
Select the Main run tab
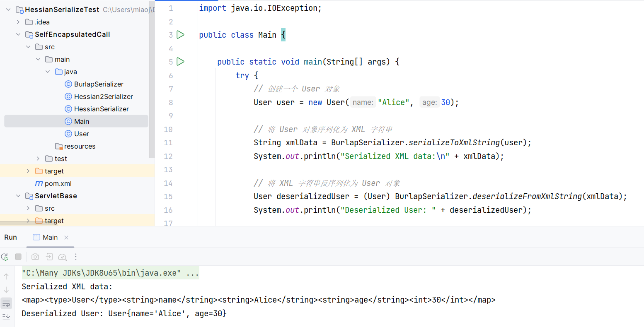click(x=50, y=237)
